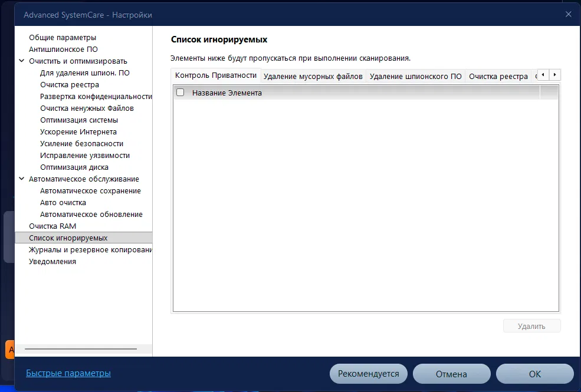The height and width of the screenshot is (392, 581).
Task: Open the Быстрые параметры link
Action: tap(68, 373)
